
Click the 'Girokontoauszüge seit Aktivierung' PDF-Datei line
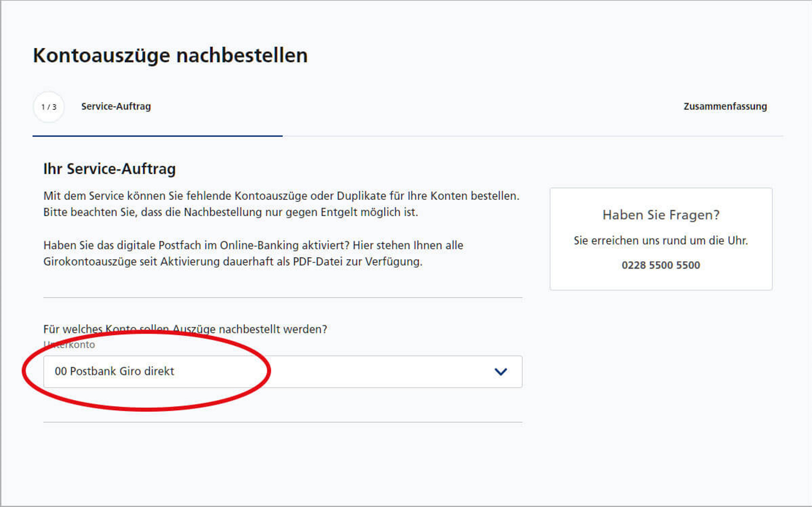click(x=232, y=261)
